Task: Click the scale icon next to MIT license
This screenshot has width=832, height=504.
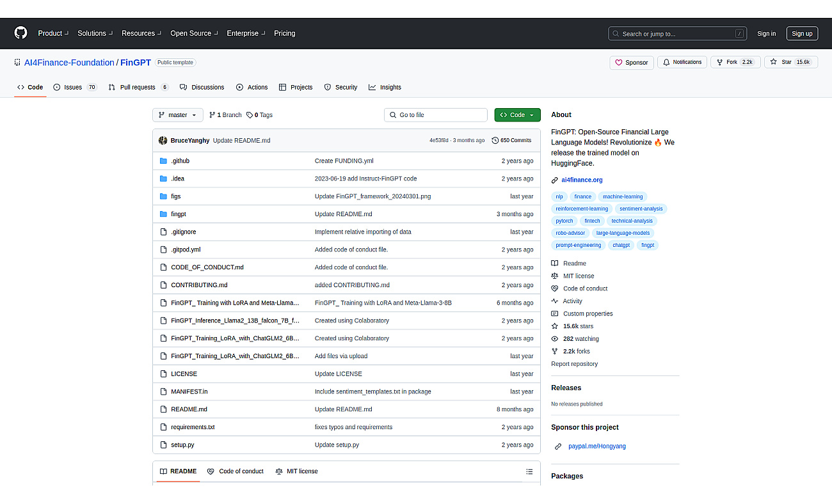Action: click(555, 276)
